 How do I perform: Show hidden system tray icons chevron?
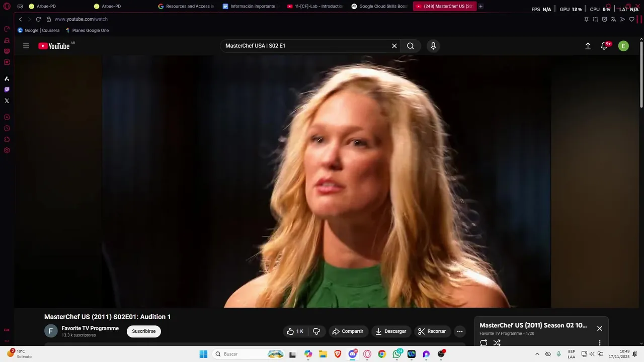[537, 354]
